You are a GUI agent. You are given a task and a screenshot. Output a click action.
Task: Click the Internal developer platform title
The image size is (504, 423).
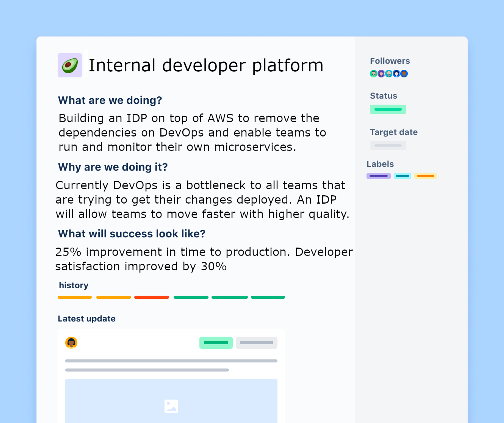[x=206, y=65]
